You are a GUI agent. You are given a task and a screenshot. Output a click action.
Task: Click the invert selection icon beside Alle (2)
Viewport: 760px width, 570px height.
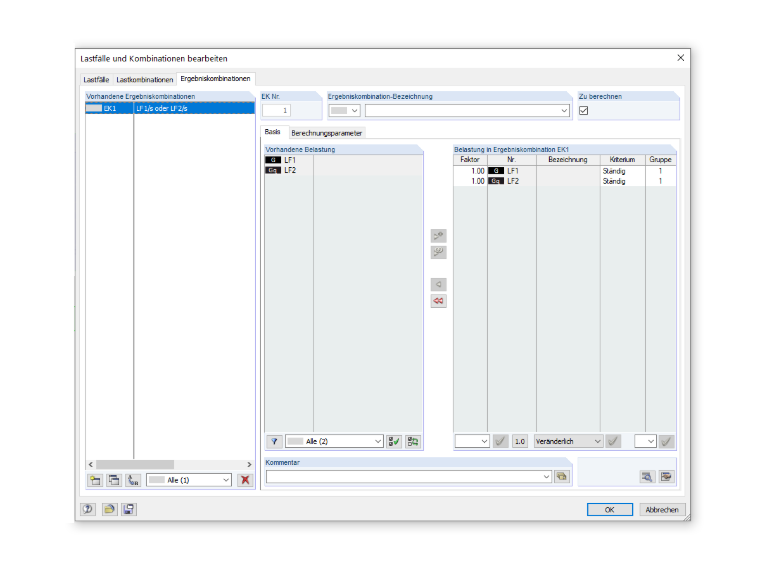click(x=413, y=442)
